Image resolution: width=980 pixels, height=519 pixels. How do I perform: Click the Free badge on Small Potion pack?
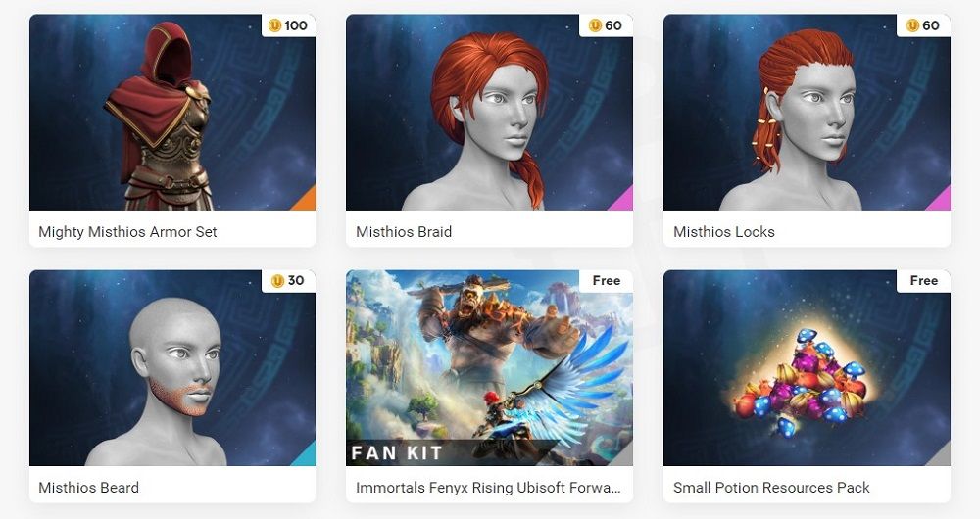coord(924,281)
